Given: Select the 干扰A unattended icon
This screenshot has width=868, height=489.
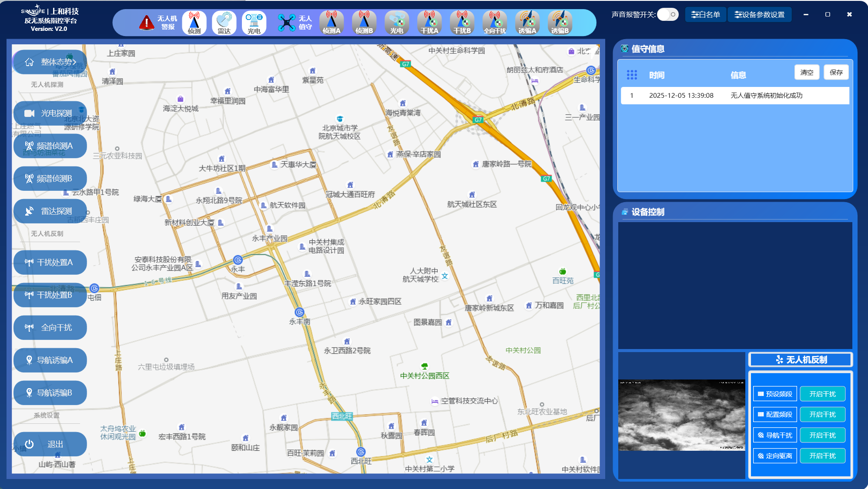Looking at the screenshot, I should (429, 23).
